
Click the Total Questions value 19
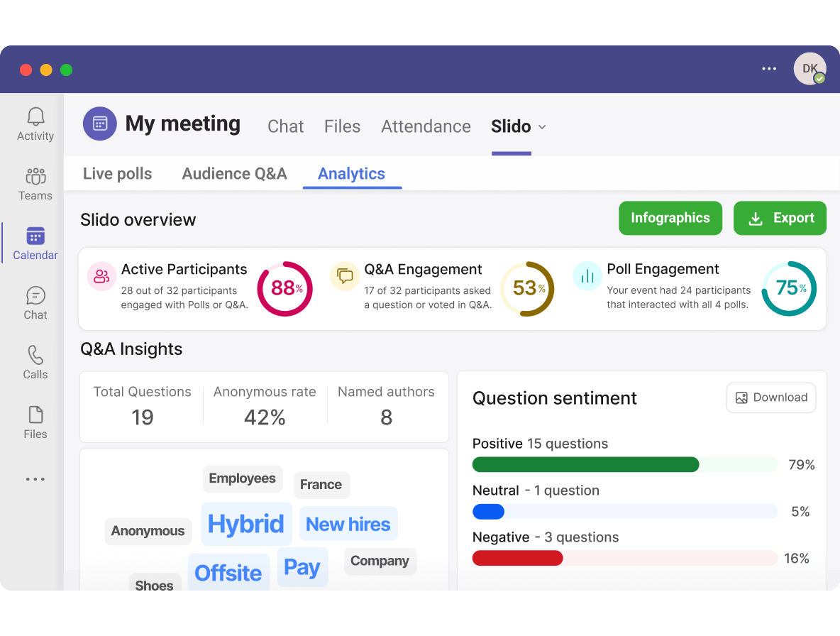coord(143,417)
